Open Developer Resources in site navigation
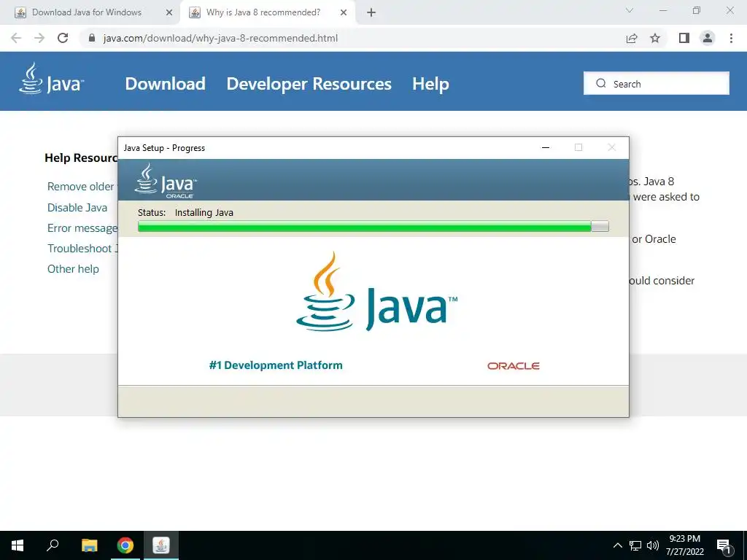 309,84
